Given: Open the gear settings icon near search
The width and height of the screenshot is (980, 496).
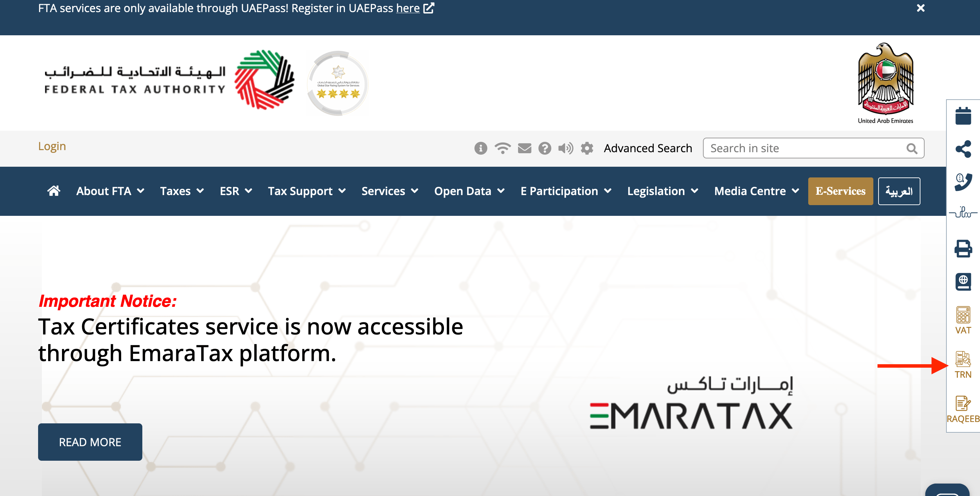Looking at the screenshot, I should coord(587,148).
